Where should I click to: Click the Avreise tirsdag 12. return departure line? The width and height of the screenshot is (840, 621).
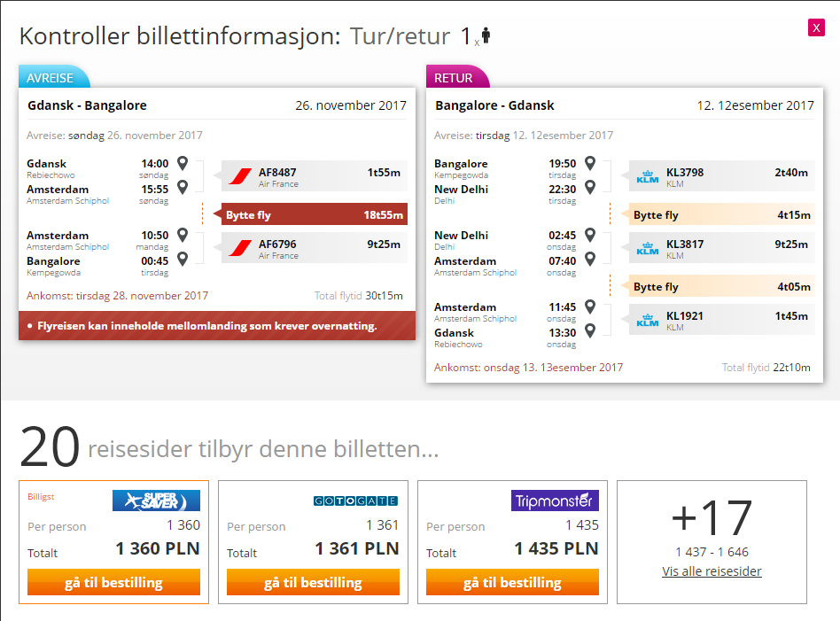click(524, 136)
